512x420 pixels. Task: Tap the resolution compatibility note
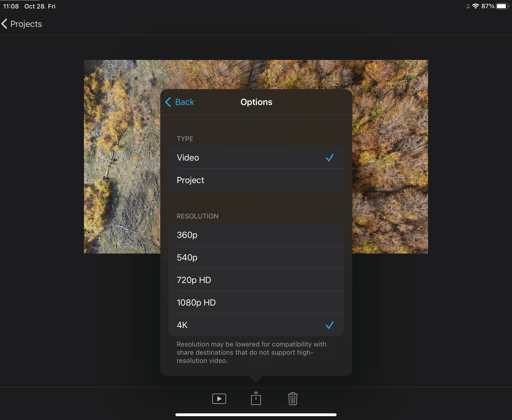tap(251, 352)
